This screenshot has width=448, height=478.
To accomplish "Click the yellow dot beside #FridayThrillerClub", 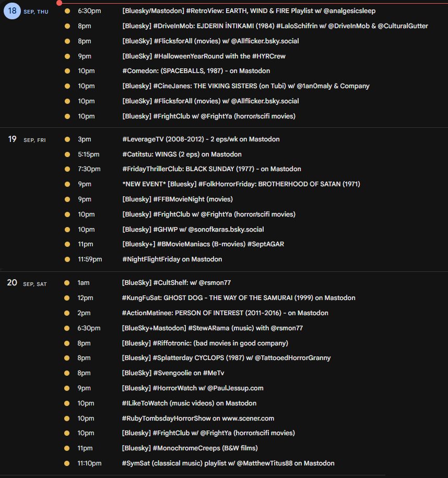I will click(x=67, y=169).
